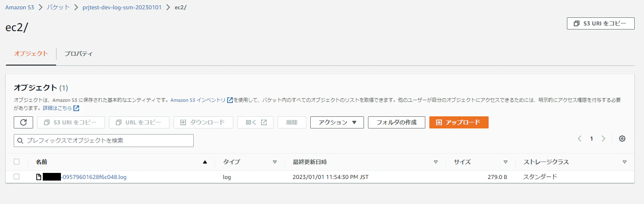Image resolution: width=644 pixels, height=204 pixels.
Task: Click the フォルダの作成 button
Action: pos(397,122)
